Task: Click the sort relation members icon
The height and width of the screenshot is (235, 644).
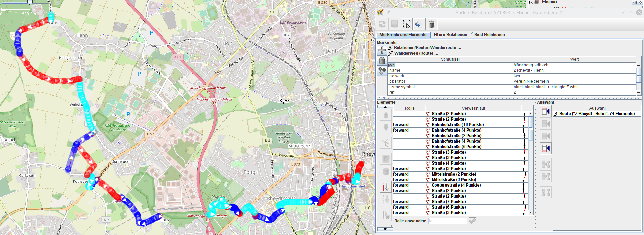Action: click(386, 143)
